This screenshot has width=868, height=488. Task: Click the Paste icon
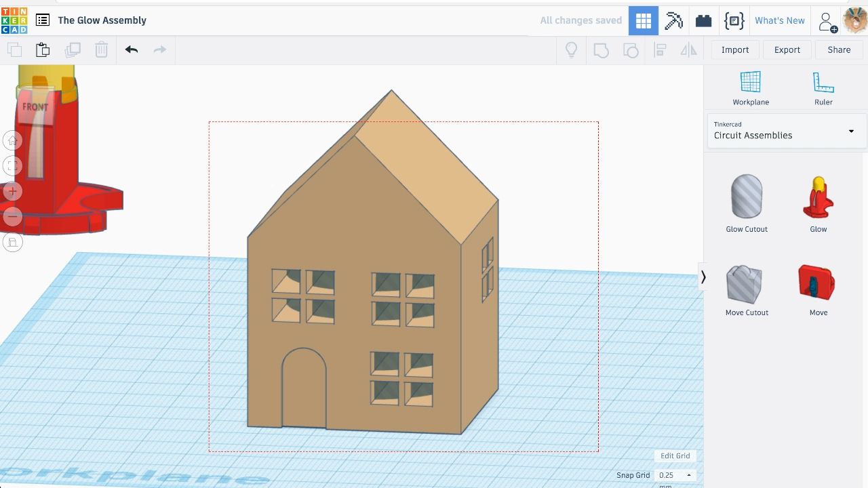pos(43,49)
